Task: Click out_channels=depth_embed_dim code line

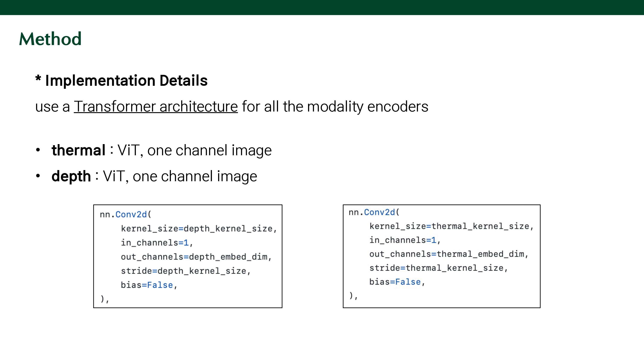Action: point(196,257)
